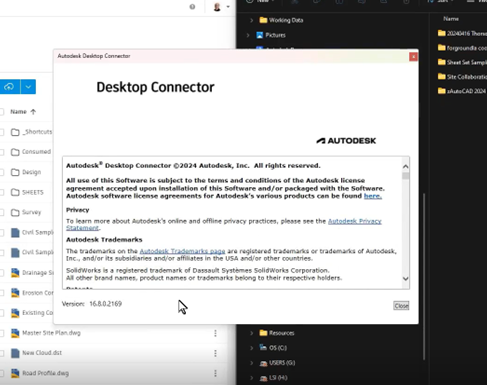Tick the checkbox for New Cloud.dst
The width and height of the screenshot is (487, 385).
(x=1, y=353)
